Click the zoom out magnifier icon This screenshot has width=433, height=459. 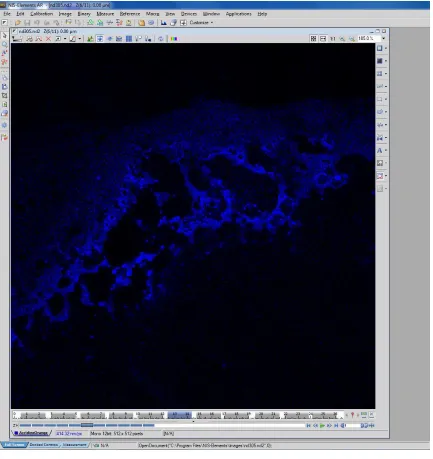point(352,39)
